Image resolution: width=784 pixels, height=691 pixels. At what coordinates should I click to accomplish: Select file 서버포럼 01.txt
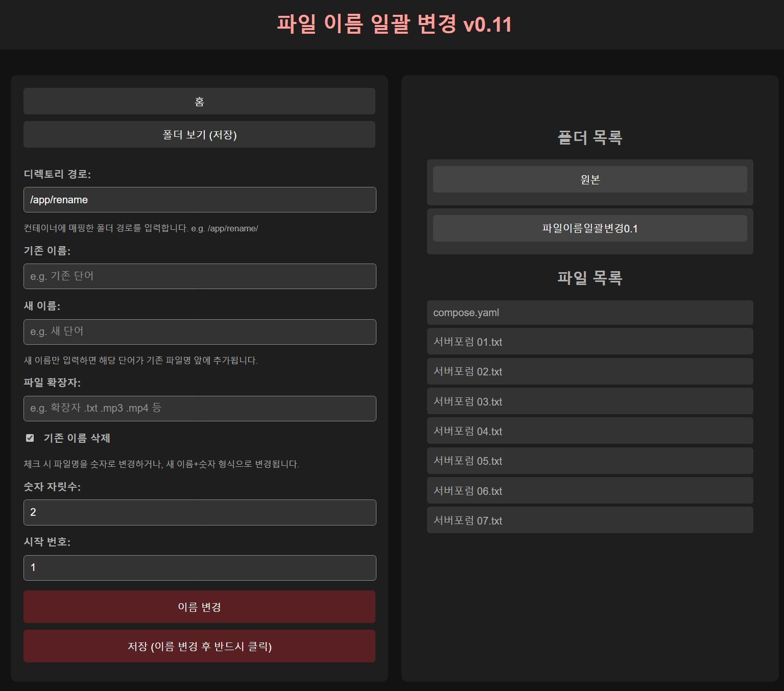590,342
